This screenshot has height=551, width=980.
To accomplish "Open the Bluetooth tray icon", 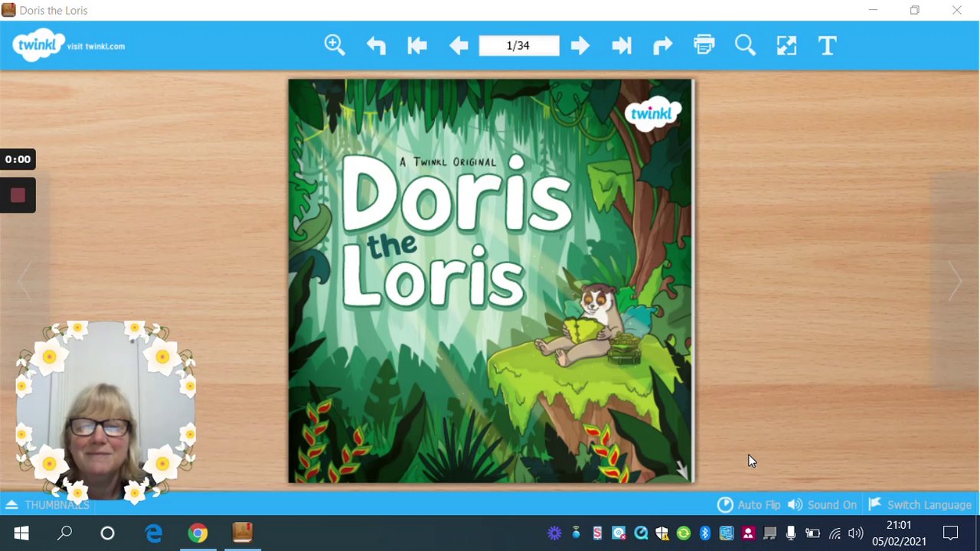I will coord(705,533).
